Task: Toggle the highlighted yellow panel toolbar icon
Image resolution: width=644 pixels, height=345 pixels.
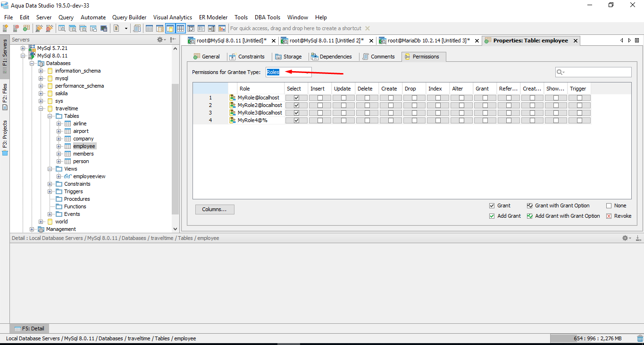Action: pyautogui.click(x=170, y=28)
